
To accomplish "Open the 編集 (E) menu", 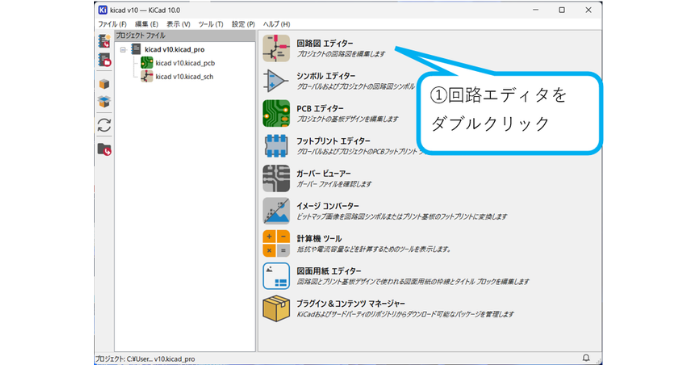I will pos(146,24).
